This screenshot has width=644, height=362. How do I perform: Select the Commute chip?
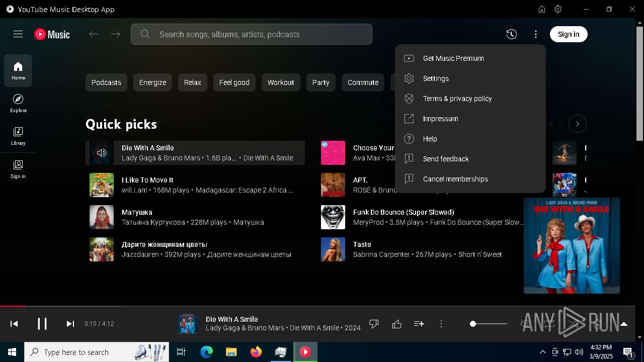pos(363,82)
